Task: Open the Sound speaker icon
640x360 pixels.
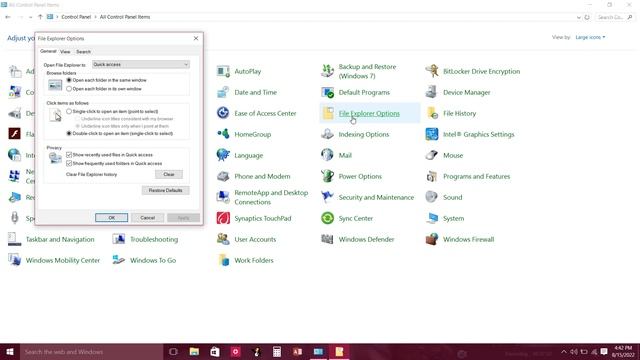Action: pyautogui.click(x=432, y=197)
